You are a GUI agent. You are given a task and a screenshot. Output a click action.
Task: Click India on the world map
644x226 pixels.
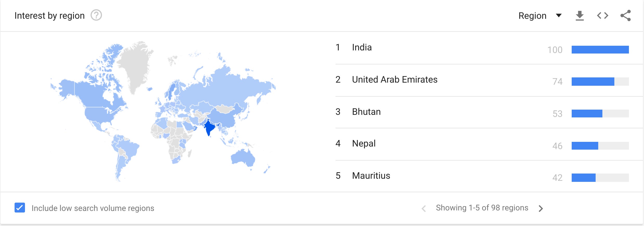click(209, 127)
